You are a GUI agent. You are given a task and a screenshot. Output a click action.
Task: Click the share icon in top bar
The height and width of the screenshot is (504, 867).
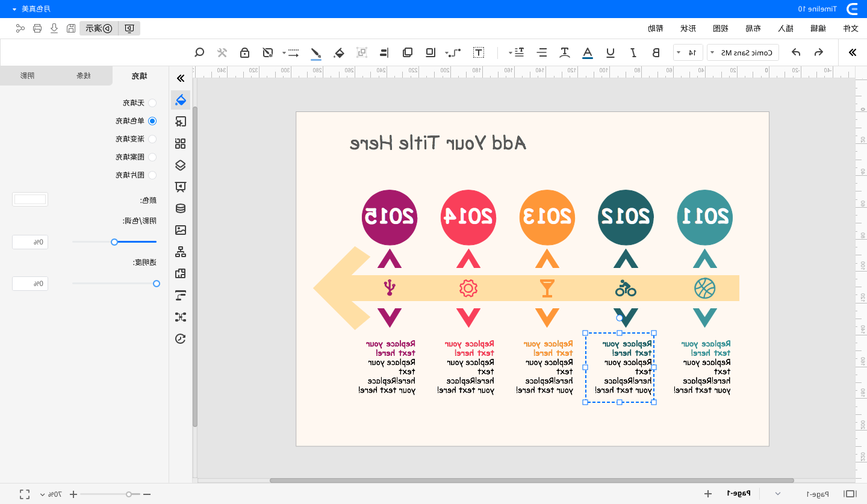click(20, 28)
